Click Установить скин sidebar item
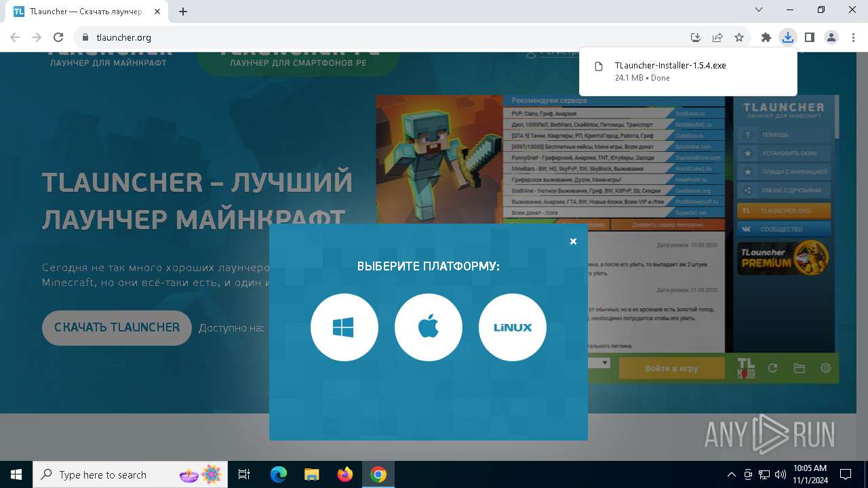The image size is (868, 488). (x=783, y=154)
